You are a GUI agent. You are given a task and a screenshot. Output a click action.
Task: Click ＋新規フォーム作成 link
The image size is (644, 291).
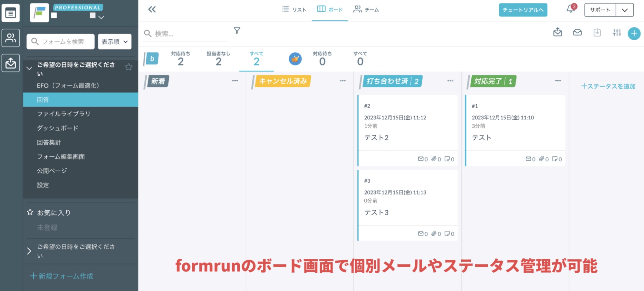click(x=62, y=276)
